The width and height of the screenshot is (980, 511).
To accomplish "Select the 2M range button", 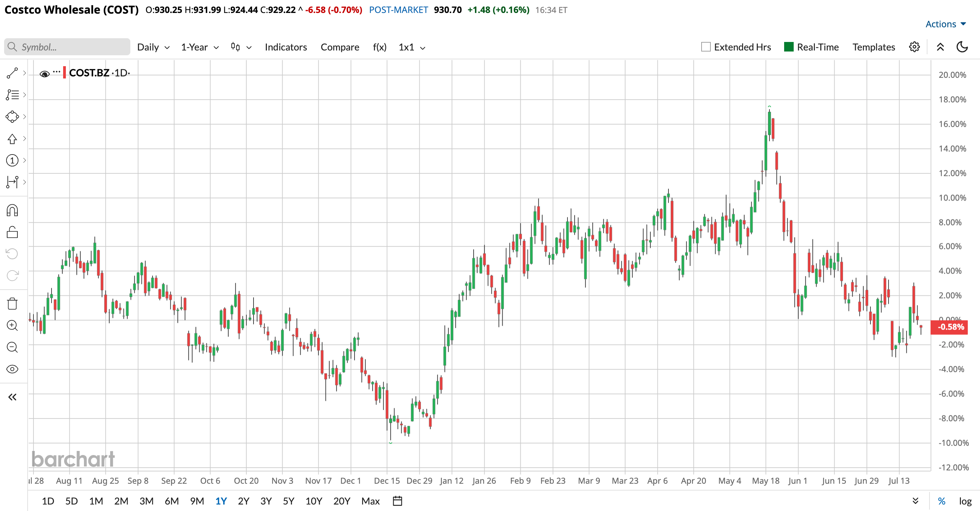I will pos(121,501).
